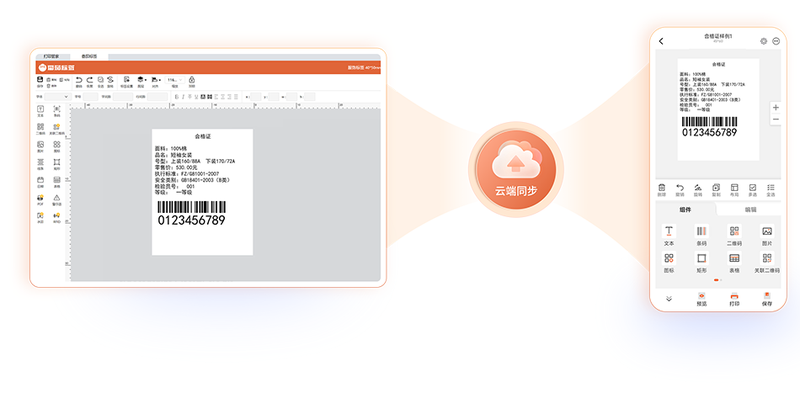
Task: Open the zoom percentage dropdown in desktop toolbar
Action: [174, 80]
